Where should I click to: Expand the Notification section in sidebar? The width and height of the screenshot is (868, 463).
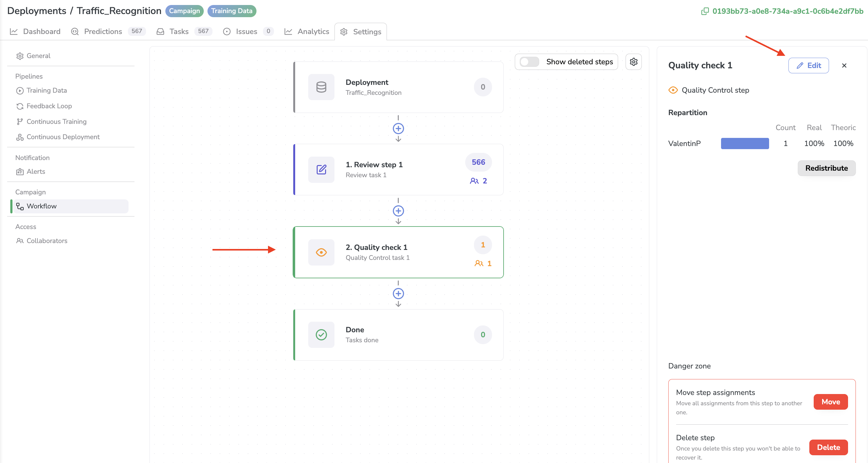tap(33, 157)
